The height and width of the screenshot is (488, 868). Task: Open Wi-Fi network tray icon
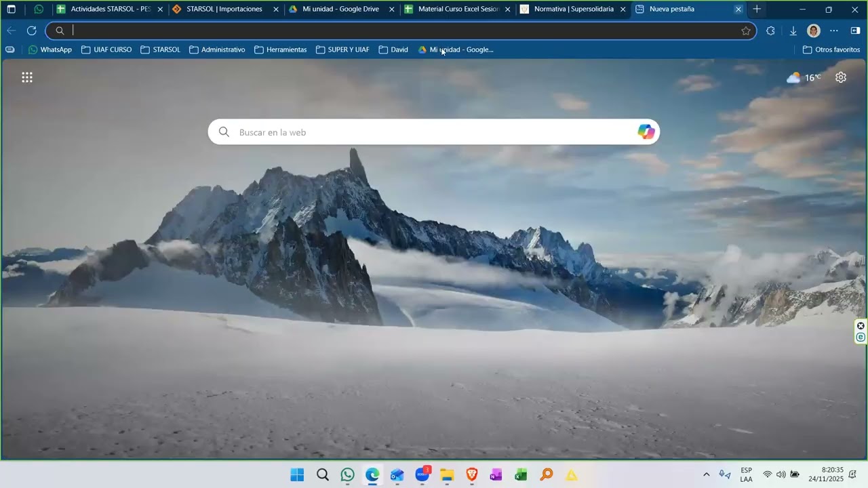768,474
